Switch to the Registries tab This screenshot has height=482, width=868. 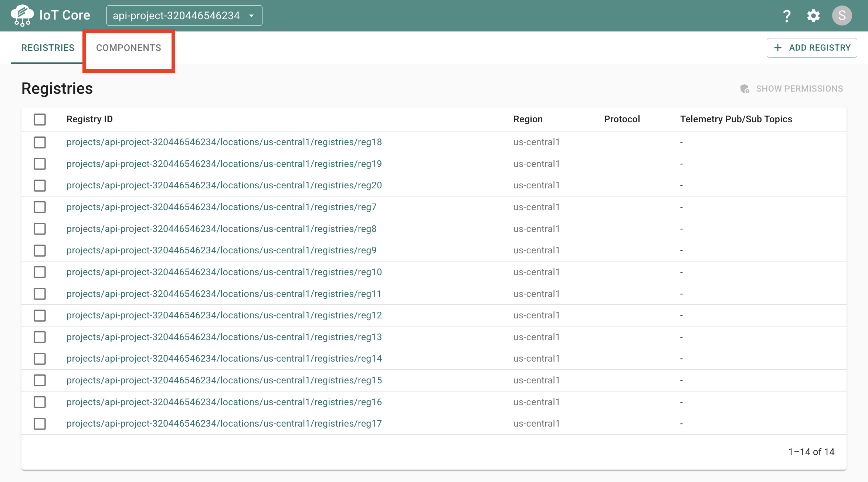coord(48,48)
